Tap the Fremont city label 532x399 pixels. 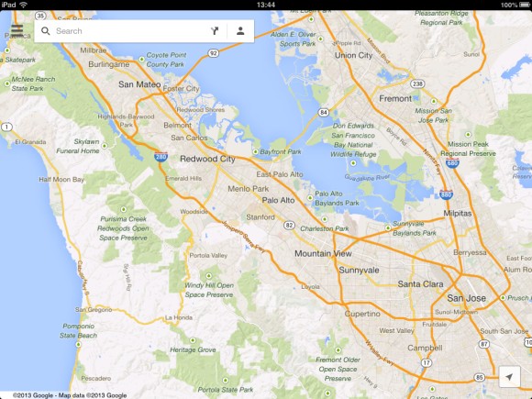coord(395,99)
